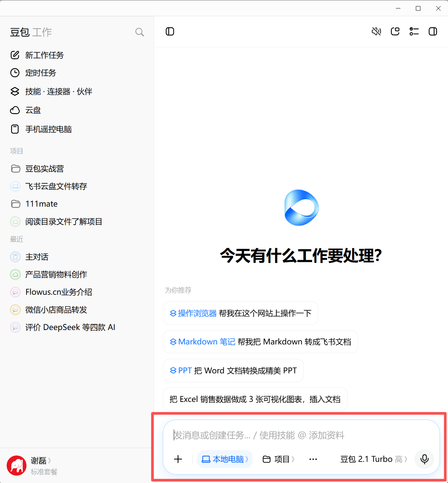
Task: Click the phone icon for 手机遥控电脑
Action: pyautogui.click(x=15, y=129)
